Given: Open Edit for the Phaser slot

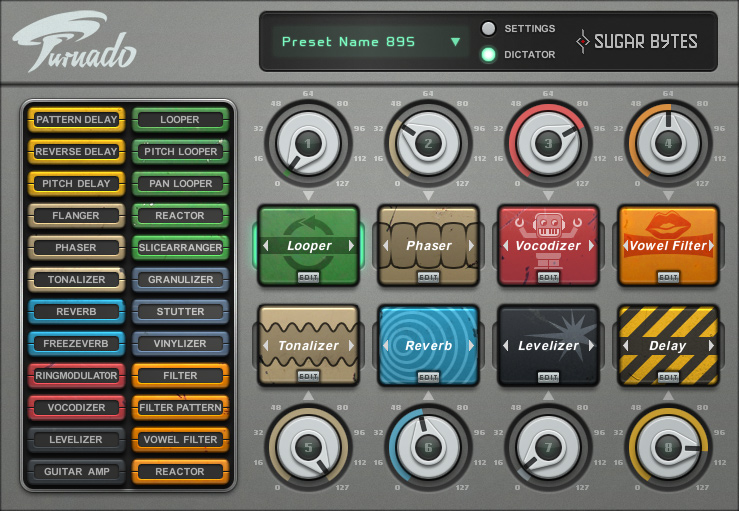Looking at the screenshot, I should coord(428,277).
